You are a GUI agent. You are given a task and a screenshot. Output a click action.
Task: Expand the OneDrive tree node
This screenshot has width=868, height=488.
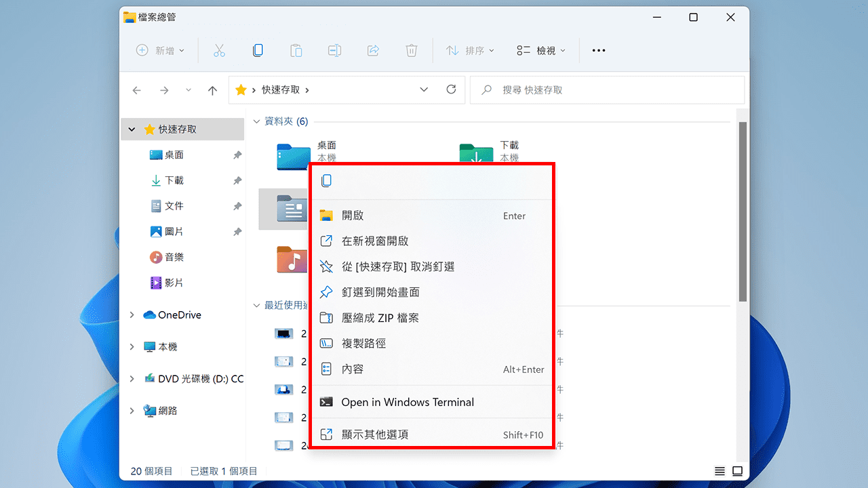[132, 315]
